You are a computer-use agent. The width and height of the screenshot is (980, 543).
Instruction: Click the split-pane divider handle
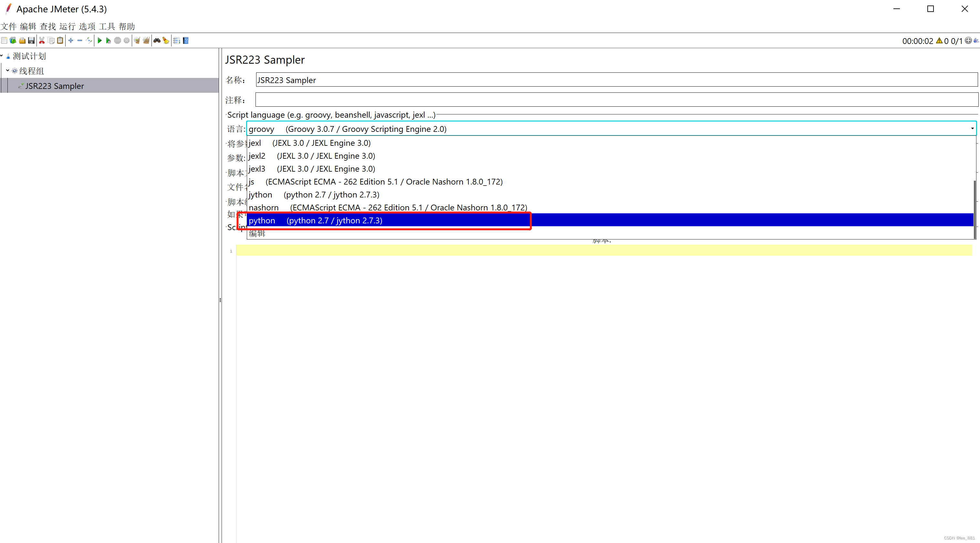(x=220, y=300)
